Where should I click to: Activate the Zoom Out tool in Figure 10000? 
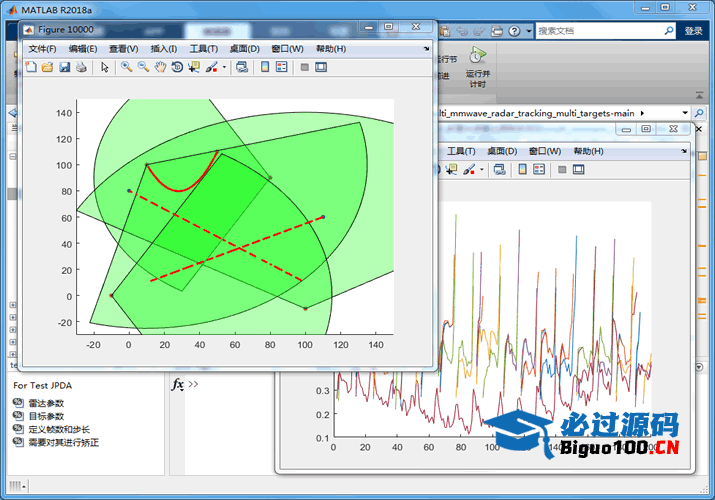pyautogui.click(x=143, y=67)
